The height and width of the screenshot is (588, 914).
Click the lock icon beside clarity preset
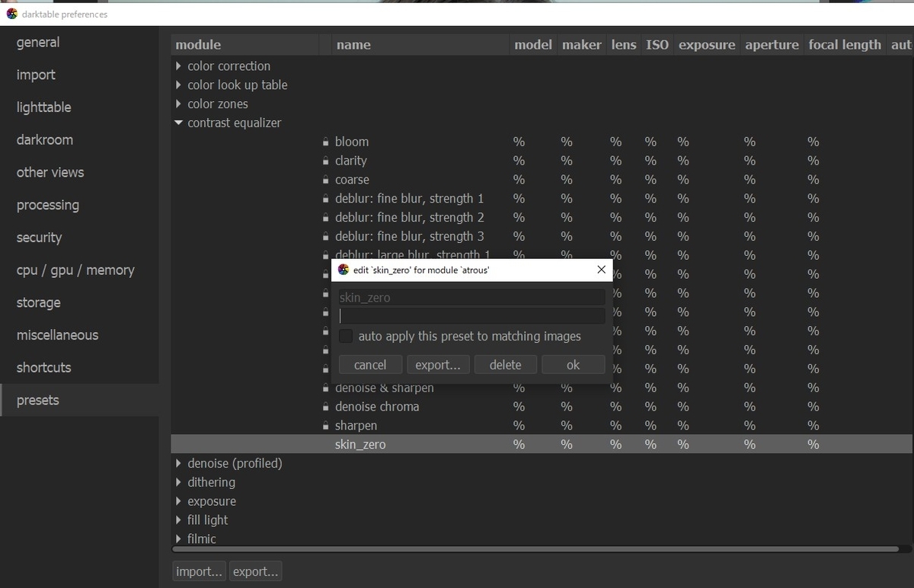(x=325, y=161)
